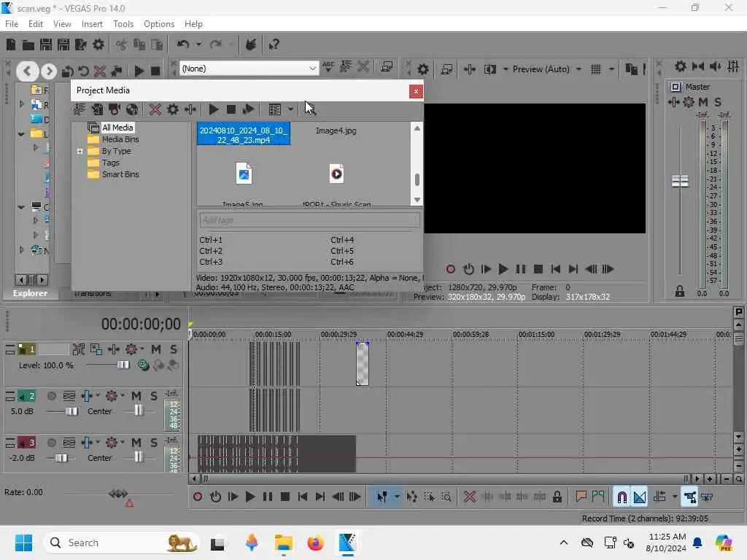Stop preview with Project Media stop icon
Image resolution: width=747 pixels, height=560 pixels.
[x=231, y=109]
